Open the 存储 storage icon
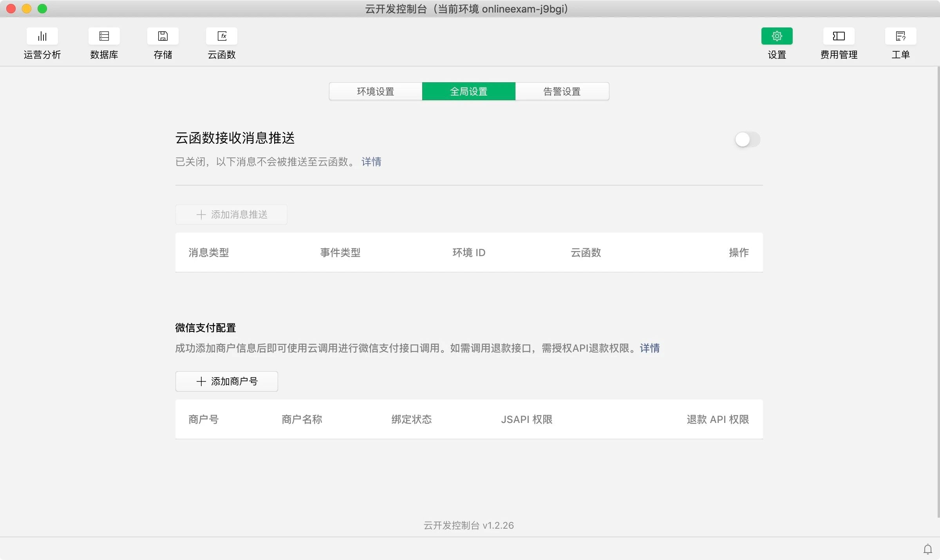This screenshot has width=940, height=560. (163, 36)
